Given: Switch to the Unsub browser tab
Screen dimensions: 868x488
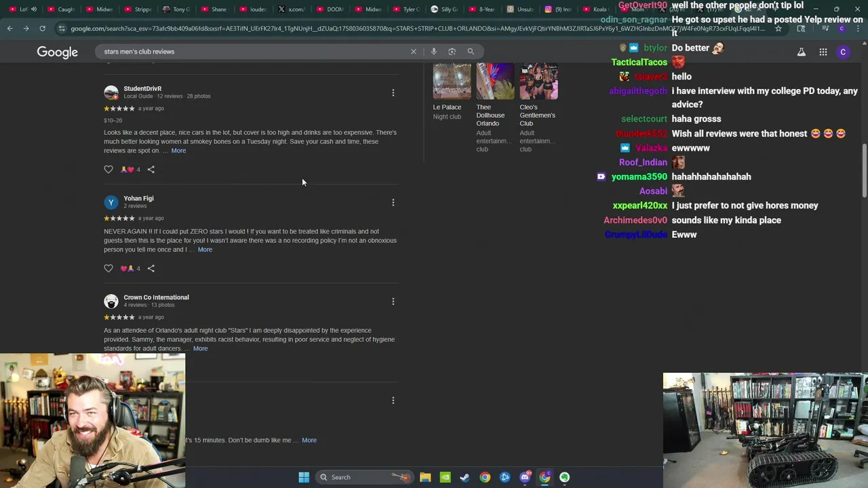Looking at the screenshot, I should click(x=521, y=9).
